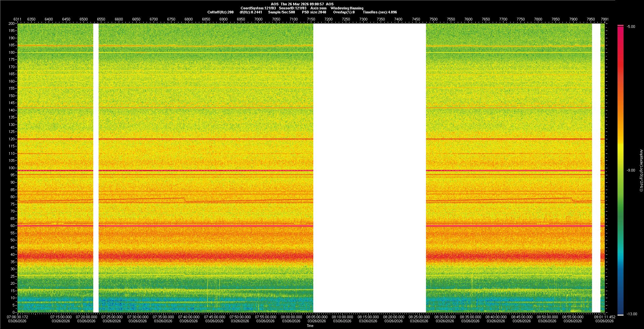Click the narrow white gap near 07:22
The image size is (644, 329).
pyautogui.click(x=96, y=168)
